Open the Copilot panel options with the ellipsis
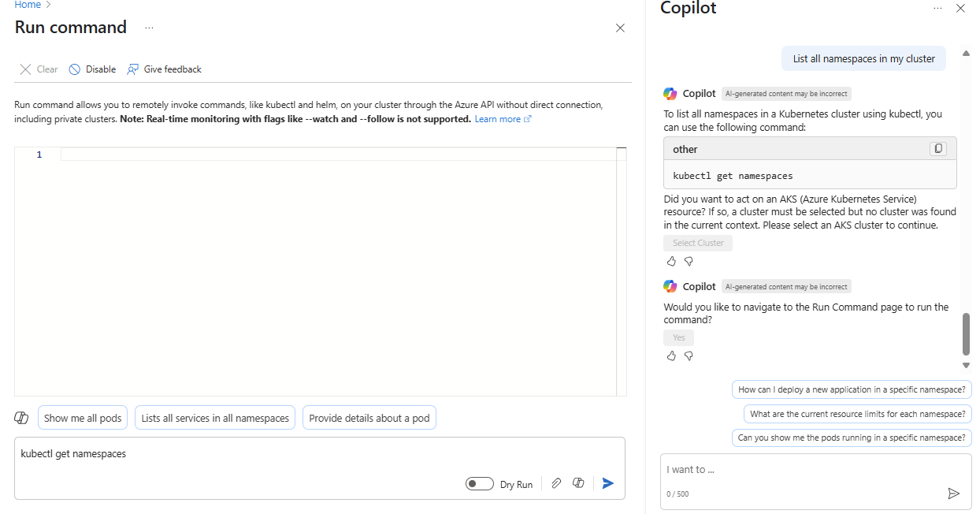 (x=937, y=8)
